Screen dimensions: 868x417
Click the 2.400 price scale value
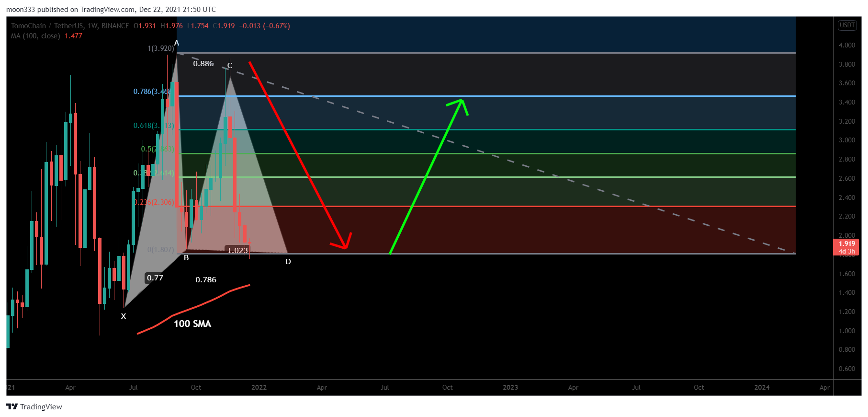click(847, 197)
